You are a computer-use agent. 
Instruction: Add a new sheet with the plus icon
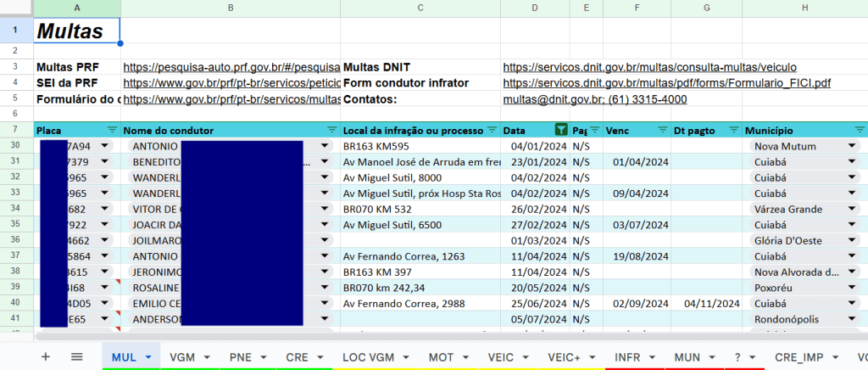[46, 356]
